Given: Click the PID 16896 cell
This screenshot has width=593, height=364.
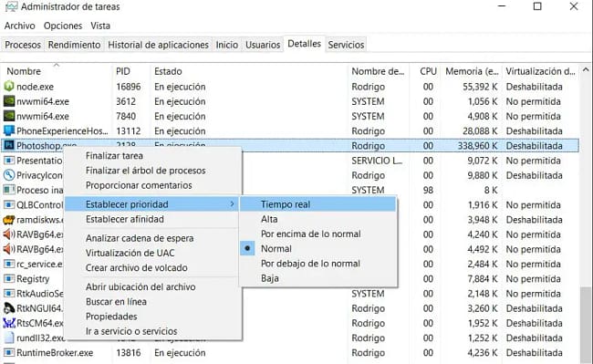Looking at the screenshot, I should pos(129,87).
